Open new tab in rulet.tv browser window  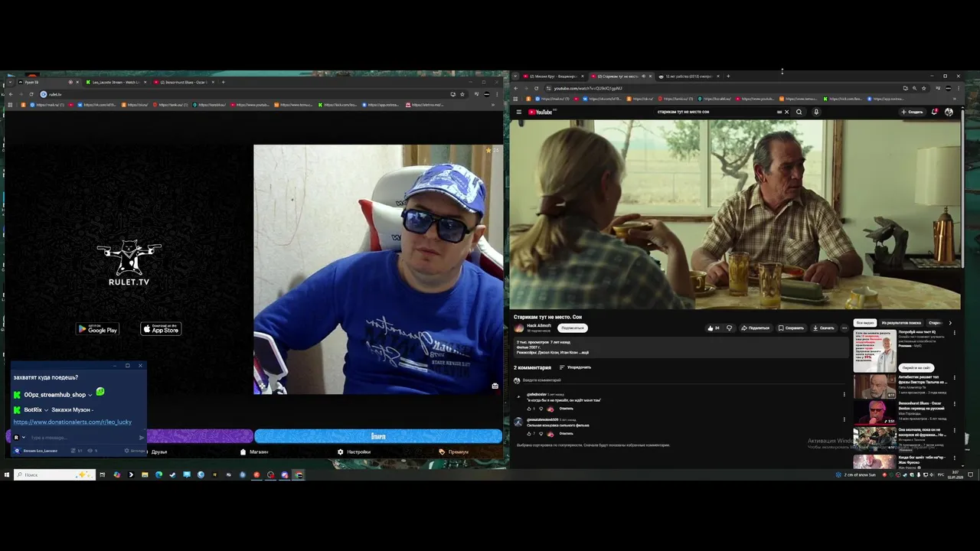pos(224,82)
